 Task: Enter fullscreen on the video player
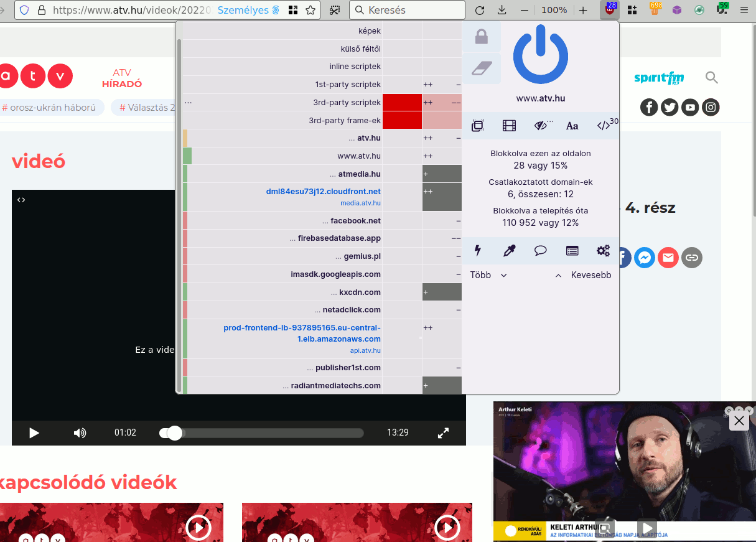[x=444, y=432]
